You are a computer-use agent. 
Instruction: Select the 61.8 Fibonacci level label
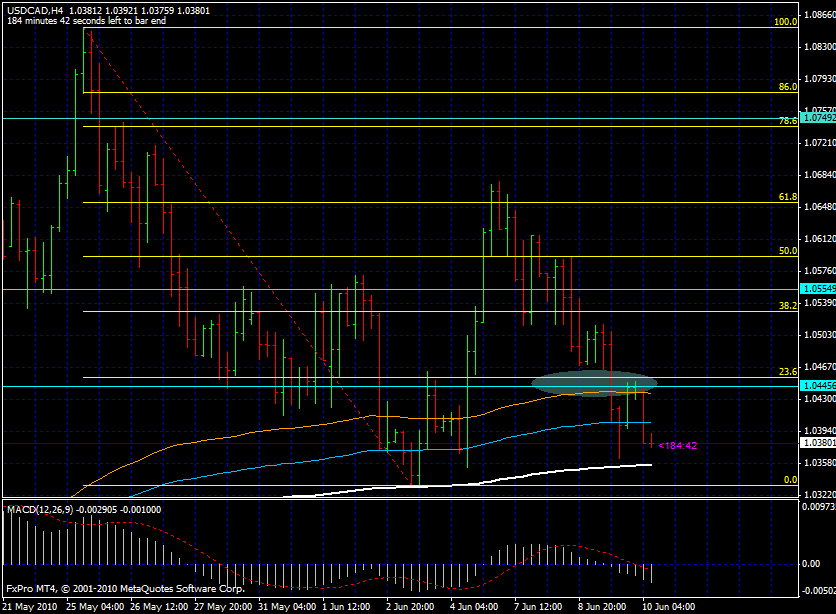[787, 197]
